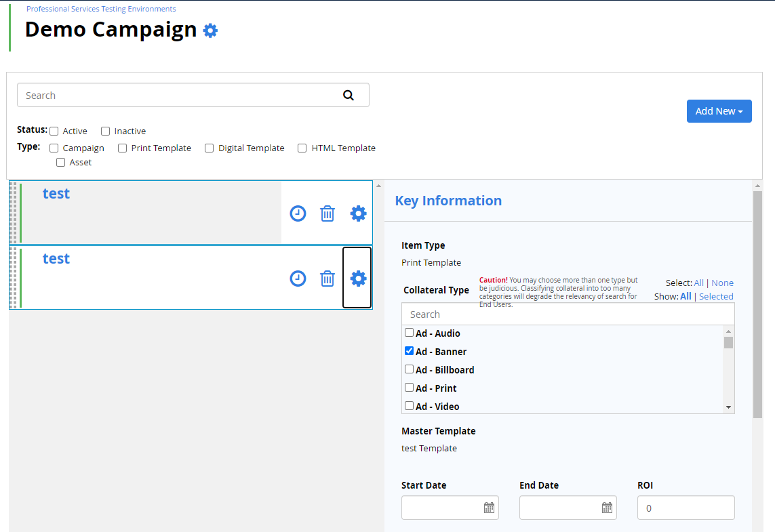Open the first test item title
775x532 pixels.
(x=56, y=194)
